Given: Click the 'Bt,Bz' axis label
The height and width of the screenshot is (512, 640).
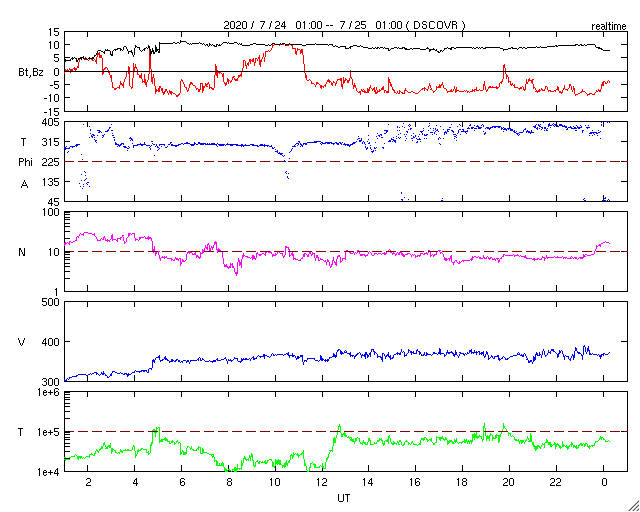Looking at the screenshot, I should tap(31, 74).
